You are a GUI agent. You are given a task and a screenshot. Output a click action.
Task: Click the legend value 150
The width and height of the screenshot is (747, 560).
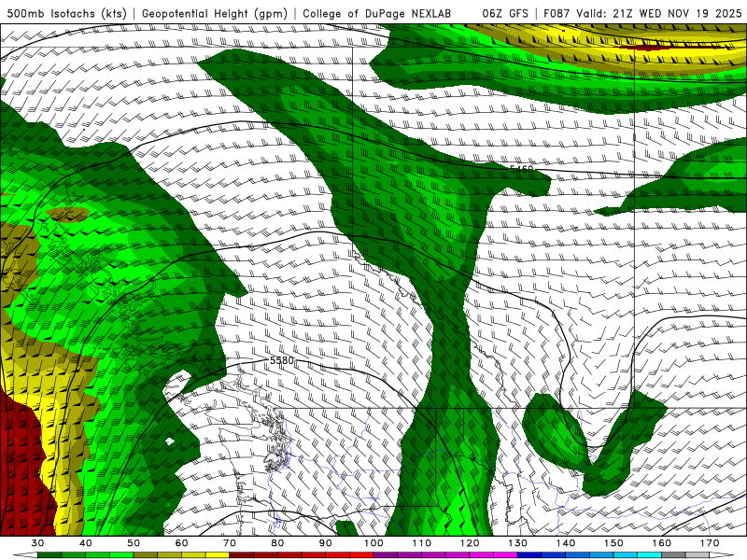point(613,543)
